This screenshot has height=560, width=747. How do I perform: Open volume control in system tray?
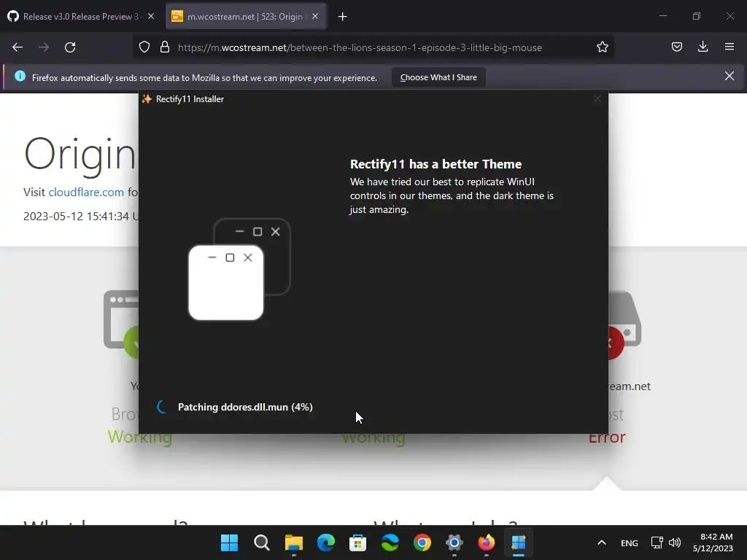675,542
